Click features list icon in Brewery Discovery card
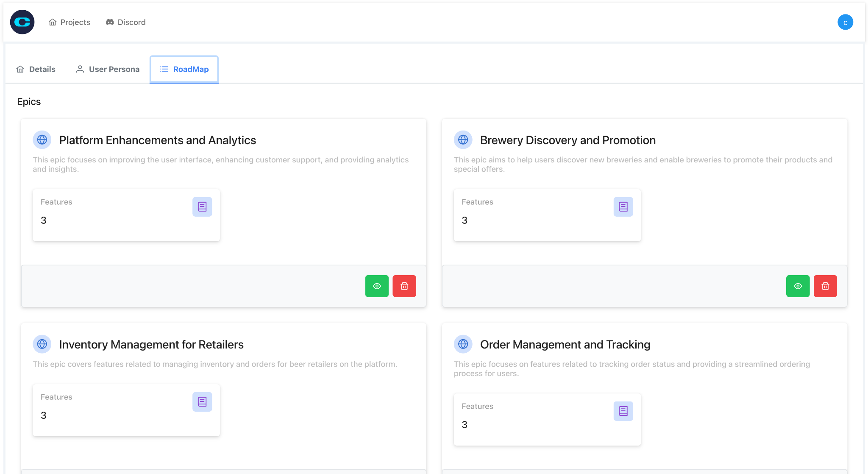Image resolution: width=868 pixels, height=474 pixels. pos(623,207)
